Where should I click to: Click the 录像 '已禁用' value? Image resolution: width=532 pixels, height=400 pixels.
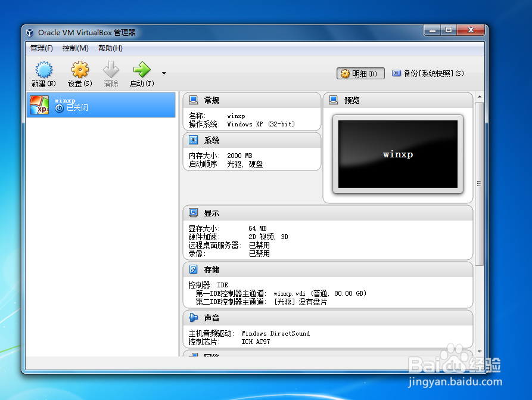[259, 253]
